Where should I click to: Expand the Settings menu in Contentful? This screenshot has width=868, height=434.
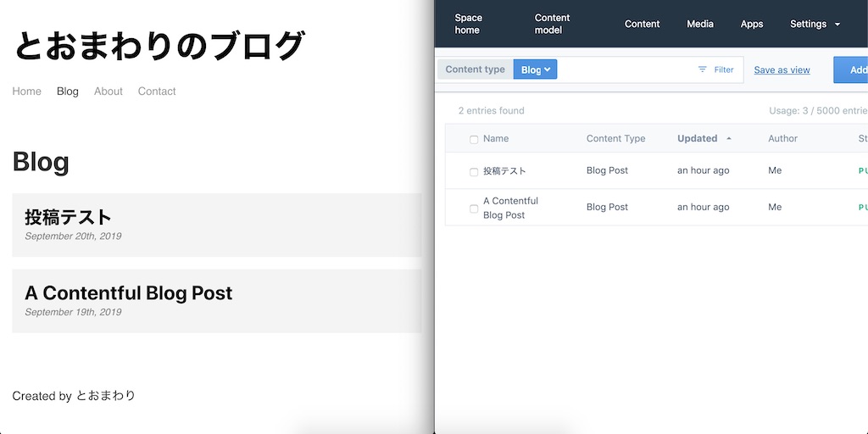(815, 24)
